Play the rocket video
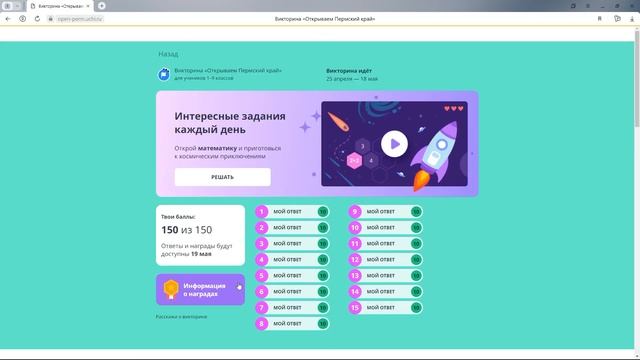640x360 pixels. coord(394,144)
